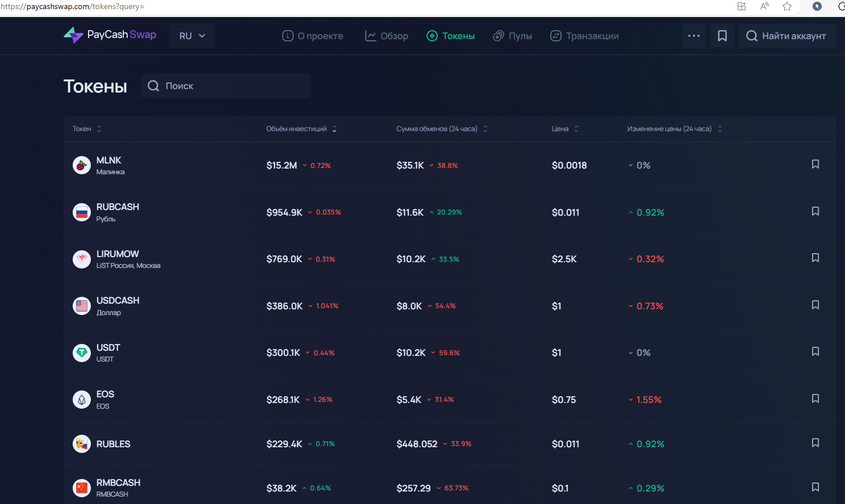
Task: Open the three-dots more menu
Action: click(694, 36)
